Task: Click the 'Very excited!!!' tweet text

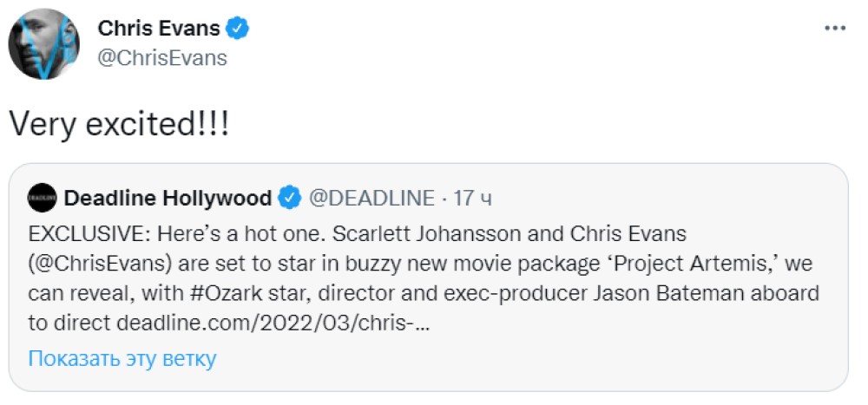Action: click(120, 123)
